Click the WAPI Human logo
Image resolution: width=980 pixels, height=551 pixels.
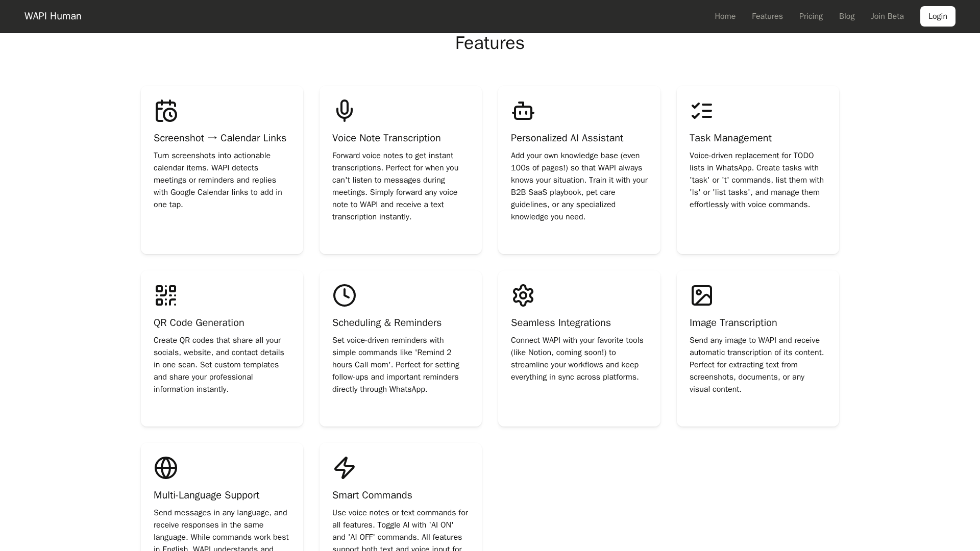click(53, 16)
